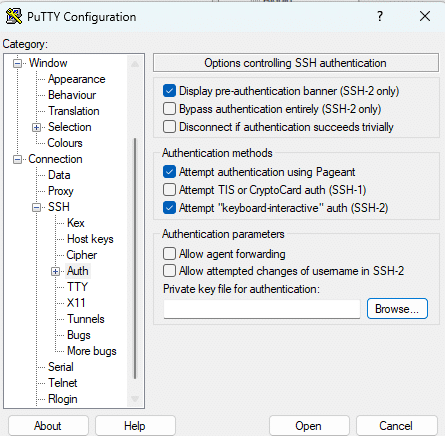The width and height of the screenshot is (445, 436).
Task: Click the PuTTY icon in title bar
Action: [14, 16]
